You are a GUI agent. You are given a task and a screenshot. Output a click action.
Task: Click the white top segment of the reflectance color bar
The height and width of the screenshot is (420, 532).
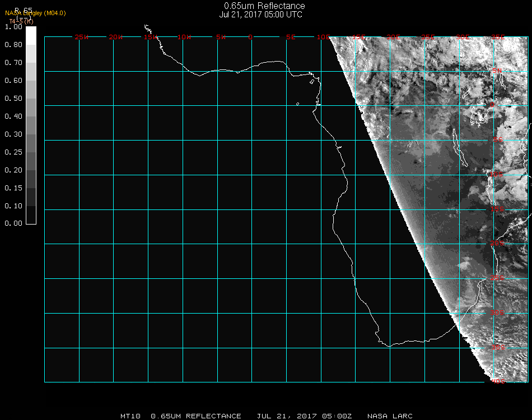(x=31, y=35)
